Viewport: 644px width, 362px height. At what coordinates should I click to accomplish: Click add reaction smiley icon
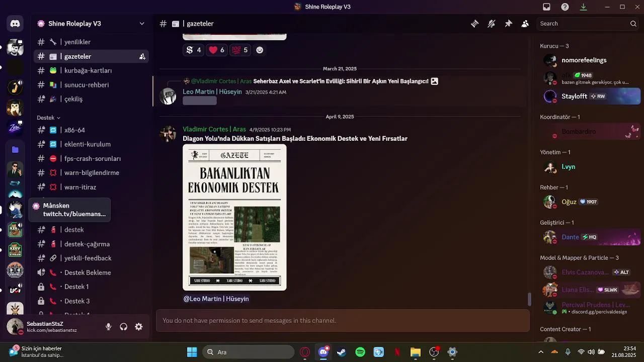(x=260, y=50)
